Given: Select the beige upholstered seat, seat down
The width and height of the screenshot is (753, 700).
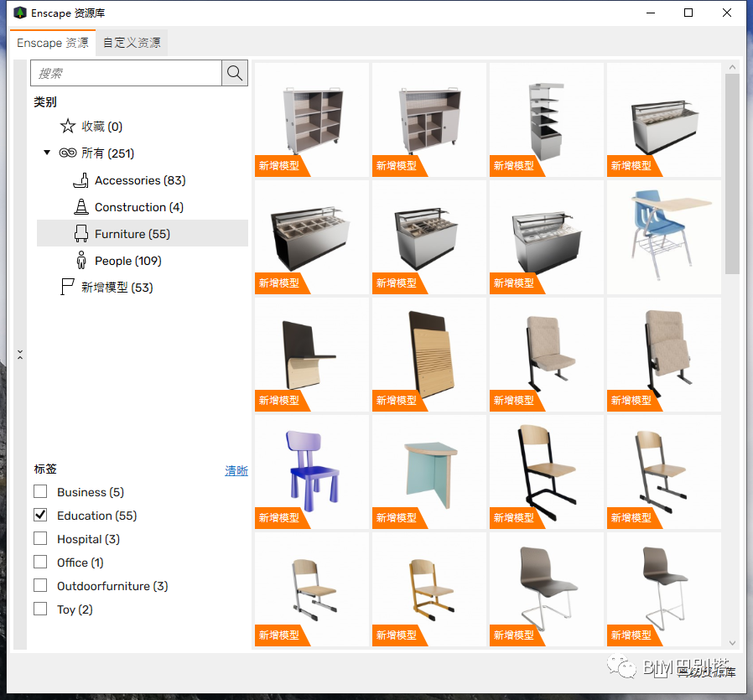Looking at the screenshot, I should (547, 355).
